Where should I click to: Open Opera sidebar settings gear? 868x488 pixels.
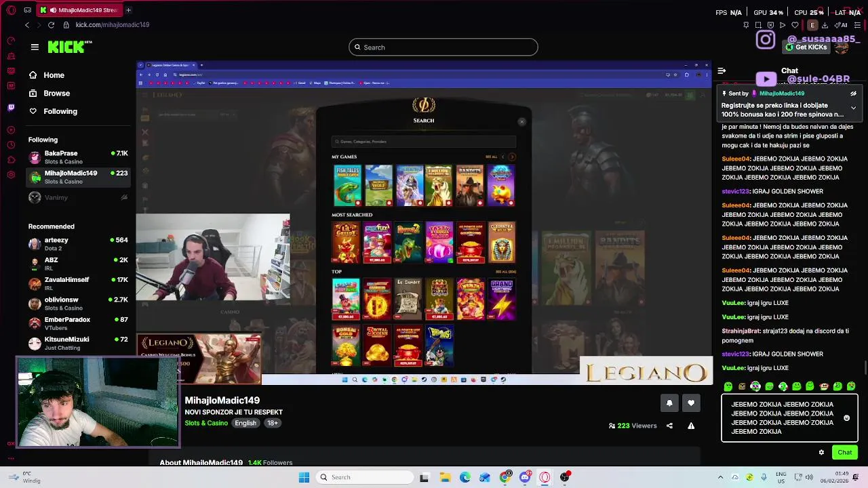pyautogui.click(x=11, y=175)
